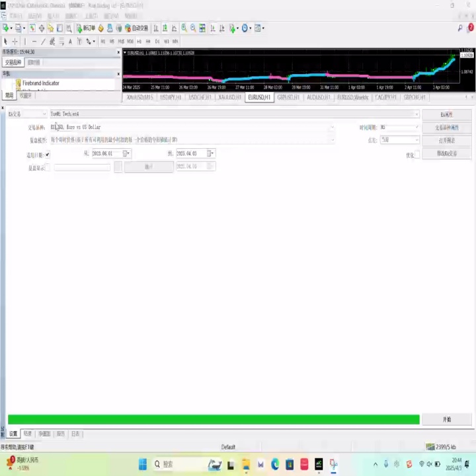Tile chart windows icon

pyautogui.click(x=202, y=28)
